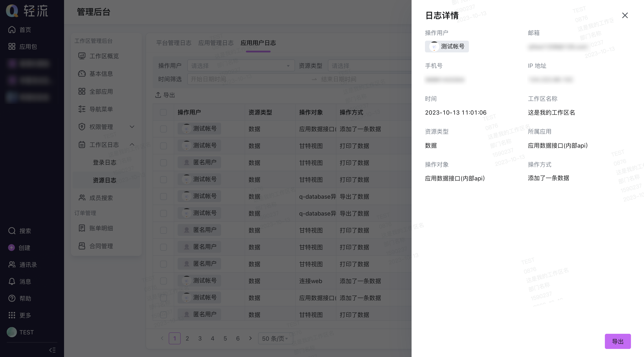Open 工作区概览 monitor icon
This screenshot has width=644, height=357.
pyautogui.click(x=82, y=56)
